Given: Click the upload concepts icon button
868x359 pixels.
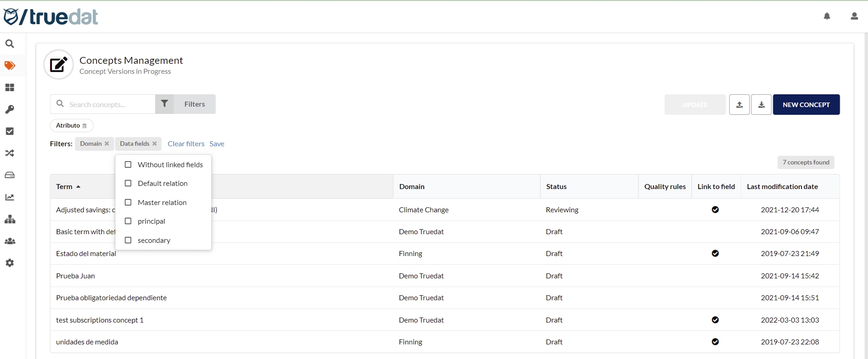Looking at the screenshot, I should pos(739,105).
